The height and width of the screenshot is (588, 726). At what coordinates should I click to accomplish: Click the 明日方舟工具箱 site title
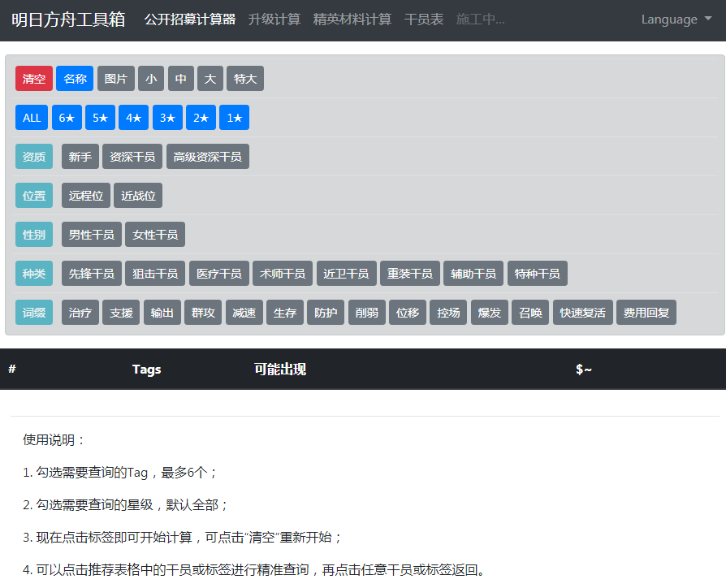68,19
